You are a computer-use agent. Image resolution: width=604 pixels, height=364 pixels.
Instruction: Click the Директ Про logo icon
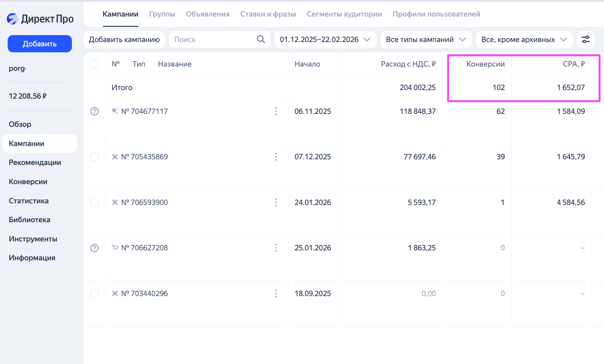click(x=13, y=19)
